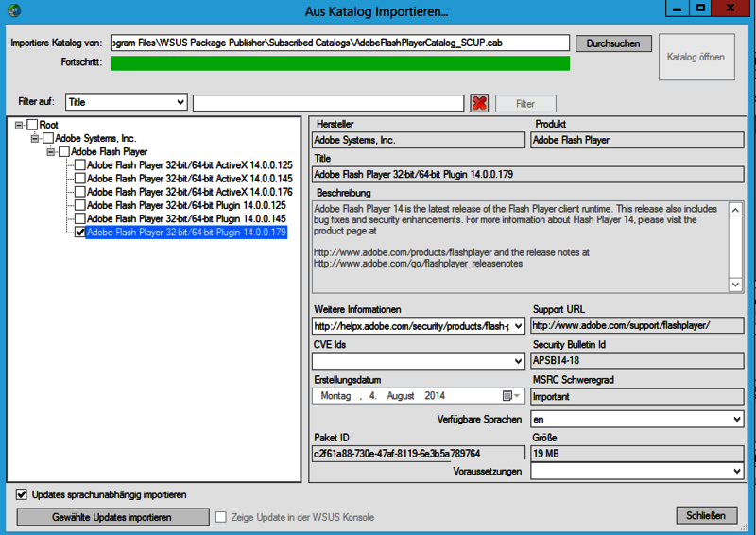Minimize the import dialog window
Image resolution: width=756 pixels, height=535 pixels.
(678, 9)
